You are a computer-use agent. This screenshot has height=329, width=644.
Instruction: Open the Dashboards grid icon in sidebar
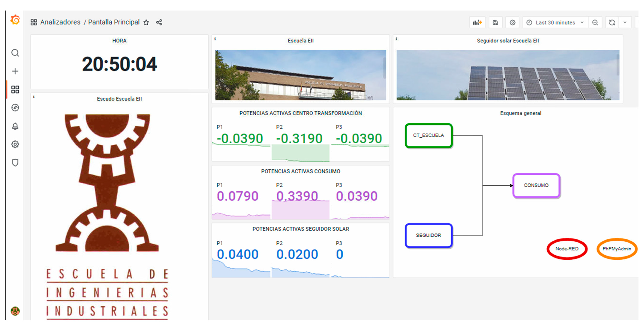[x=15, y=89]
